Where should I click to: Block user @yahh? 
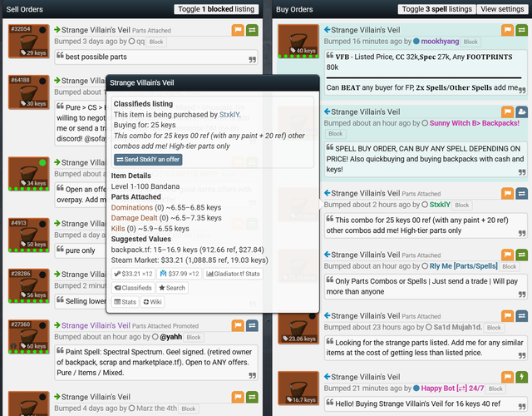pos(194,337)
